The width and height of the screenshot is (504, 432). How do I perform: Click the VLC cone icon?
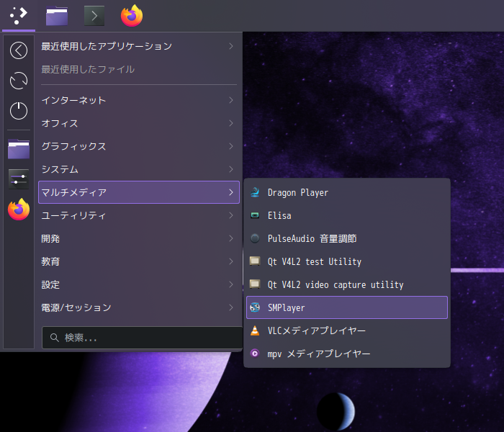point(255,330)
